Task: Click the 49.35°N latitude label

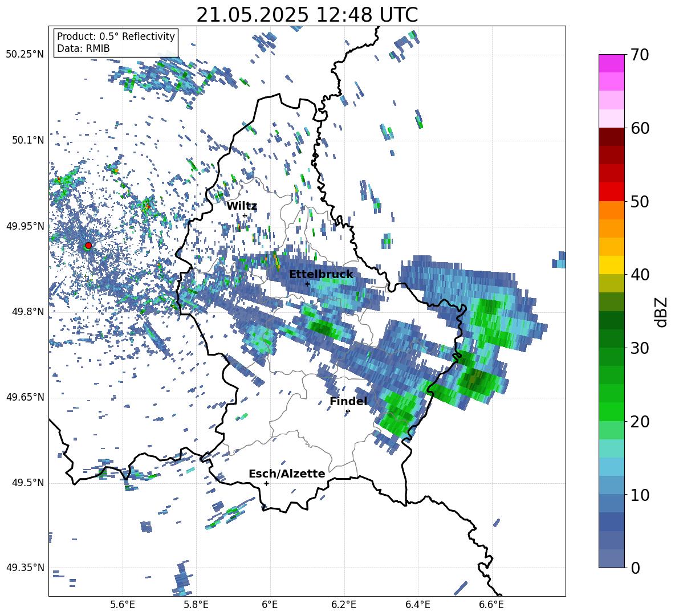Action: point(25,568)
